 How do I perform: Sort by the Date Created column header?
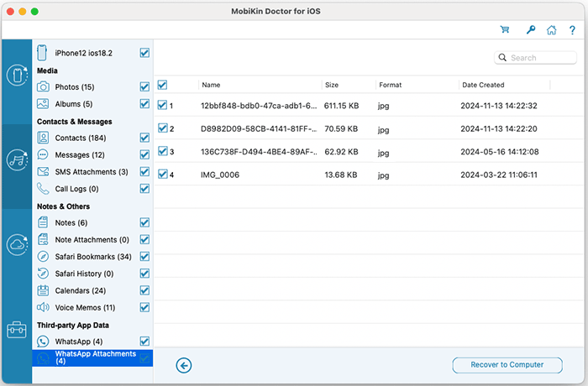point(483,85)
